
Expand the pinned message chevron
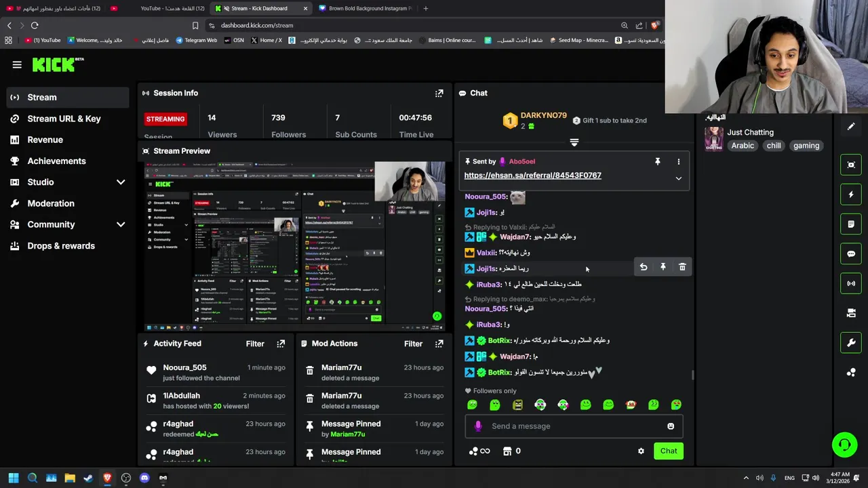[x=678, y=178]
